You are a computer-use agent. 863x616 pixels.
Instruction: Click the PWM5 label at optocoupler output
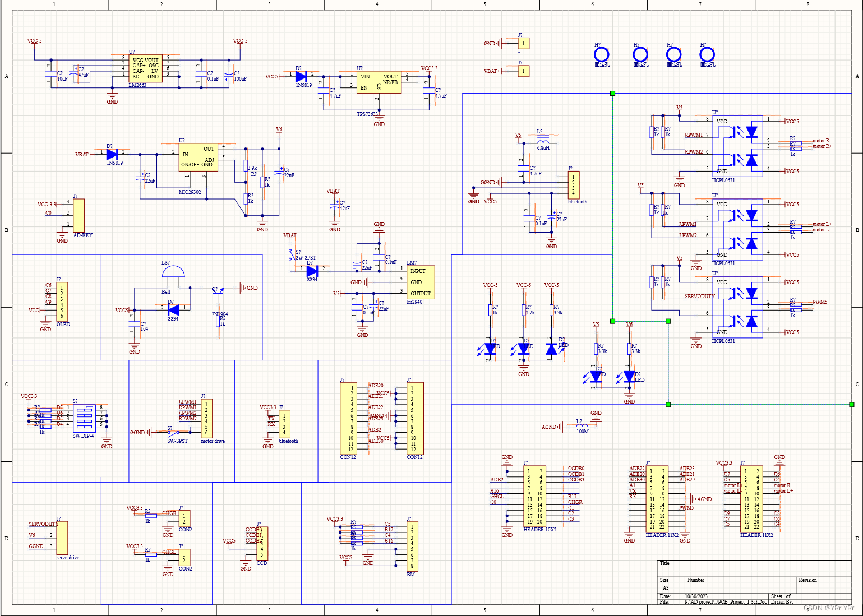point(820,302)
